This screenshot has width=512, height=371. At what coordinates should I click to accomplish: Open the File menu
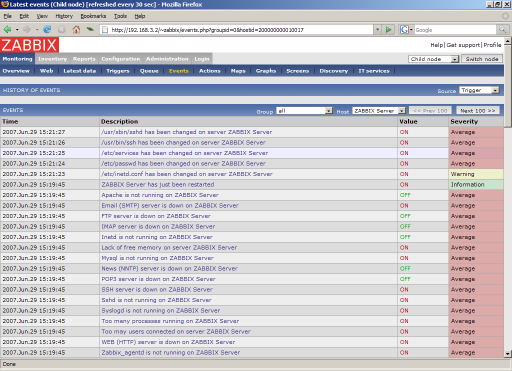[7, 16]
